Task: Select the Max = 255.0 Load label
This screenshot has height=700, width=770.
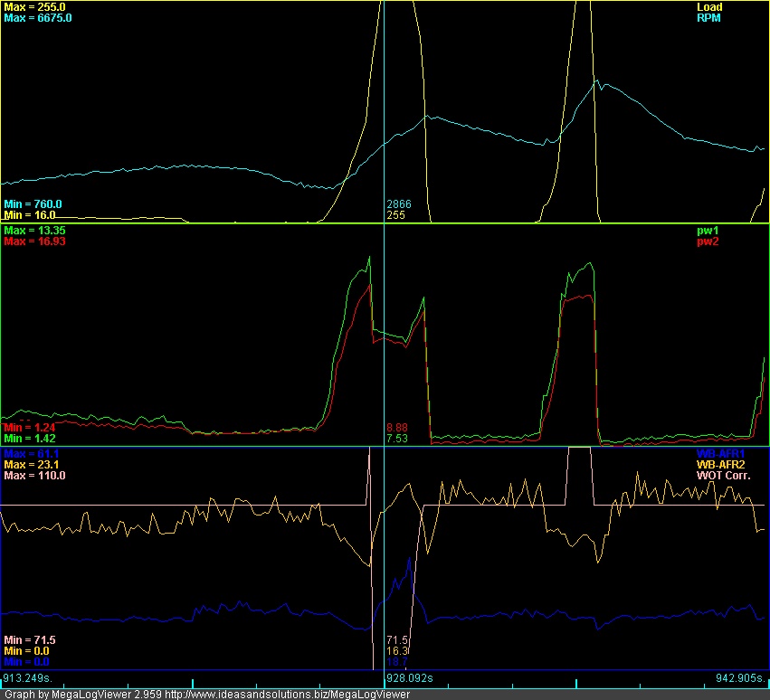Action: [x=35, y=7]
